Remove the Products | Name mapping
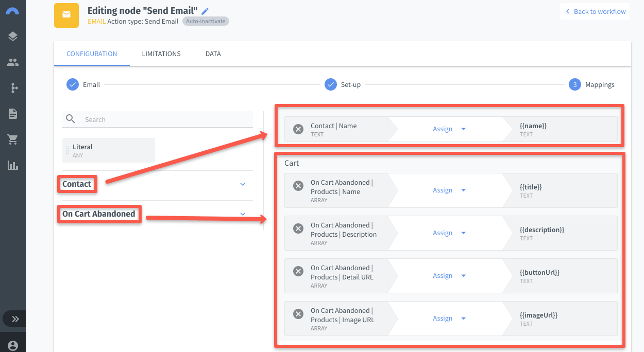 tap(298, 186)
